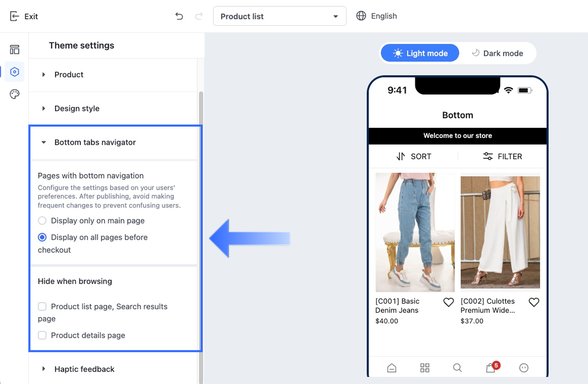Check Product list page, Search results page
The height and width of the screenshot is (384, 588).
tap(102, 312)
